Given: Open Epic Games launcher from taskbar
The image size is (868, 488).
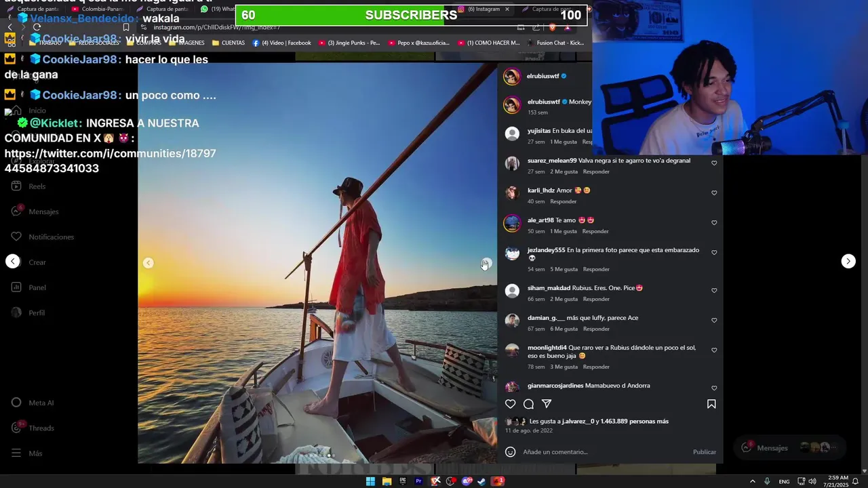Looking at the screenshot, I should point(403,481).
